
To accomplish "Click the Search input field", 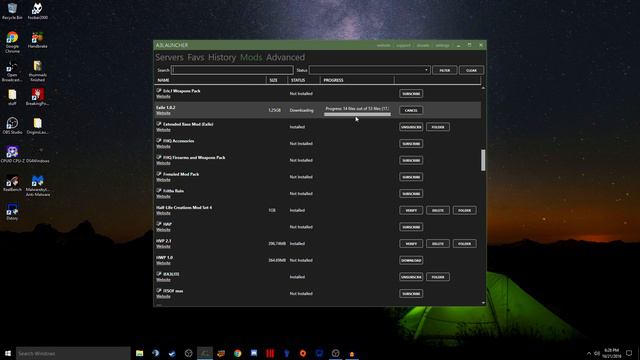I will point(232,70).
